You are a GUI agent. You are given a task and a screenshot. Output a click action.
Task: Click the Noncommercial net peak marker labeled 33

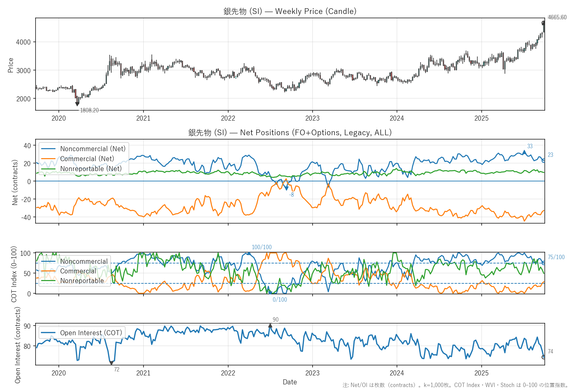(524, 152)
